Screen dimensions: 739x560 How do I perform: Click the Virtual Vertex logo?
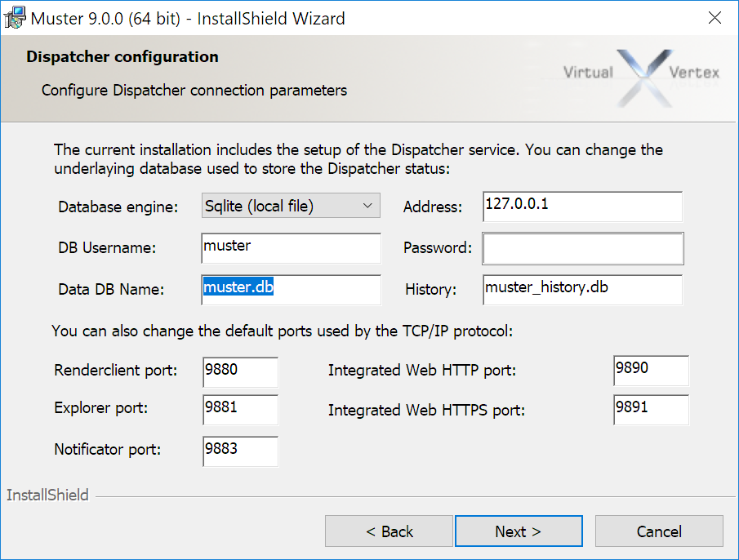tap(642, 75)
